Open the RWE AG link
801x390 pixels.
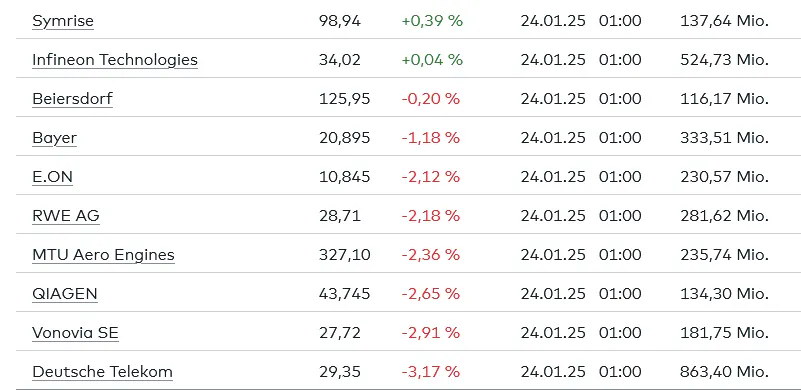66,216
